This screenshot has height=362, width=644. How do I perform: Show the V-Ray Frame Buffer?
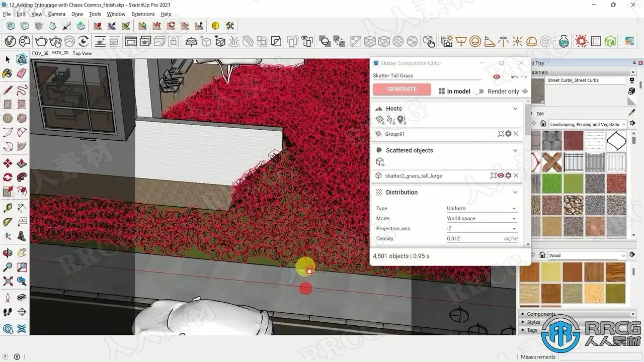[131, 41]
